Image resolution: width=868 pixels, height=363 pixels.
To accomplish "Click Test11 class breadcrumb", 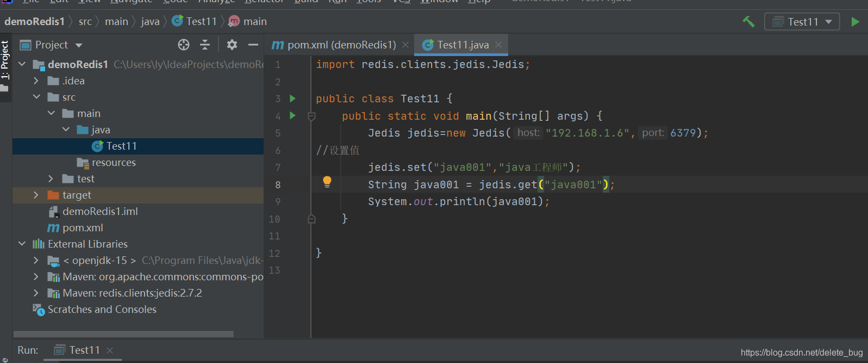I will [195, 21].
